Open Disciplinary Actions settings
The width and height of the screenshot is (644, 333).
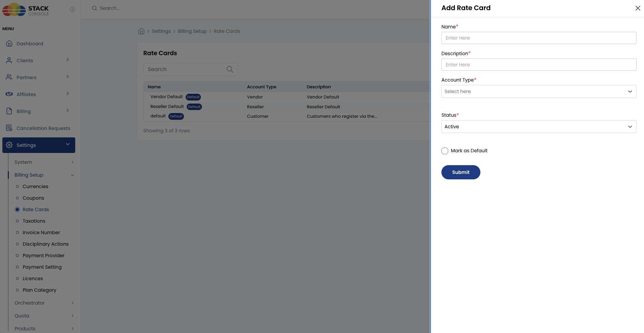[45, 244]
